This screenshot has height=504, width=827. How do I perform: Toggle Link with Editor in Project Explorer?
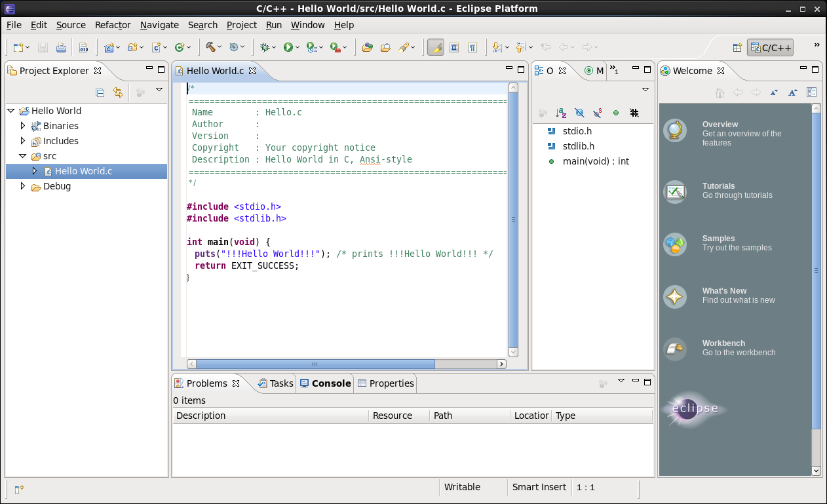118,92
